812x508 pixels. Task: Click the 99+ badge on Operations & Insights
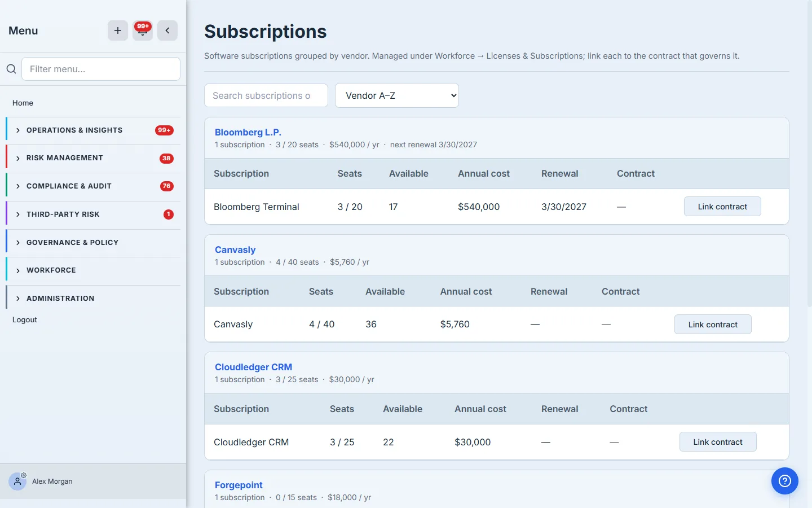pos(164,130)
